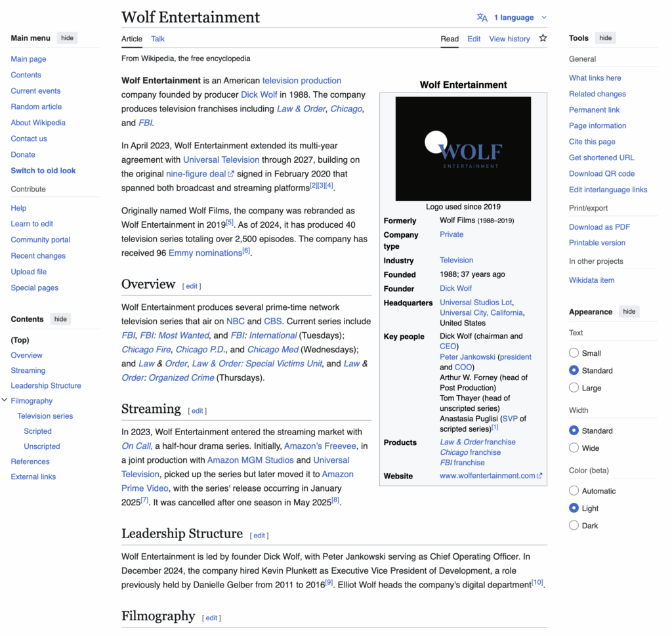Hide the Appearance panel
This screenshot has height=636, width=672.
629,312
